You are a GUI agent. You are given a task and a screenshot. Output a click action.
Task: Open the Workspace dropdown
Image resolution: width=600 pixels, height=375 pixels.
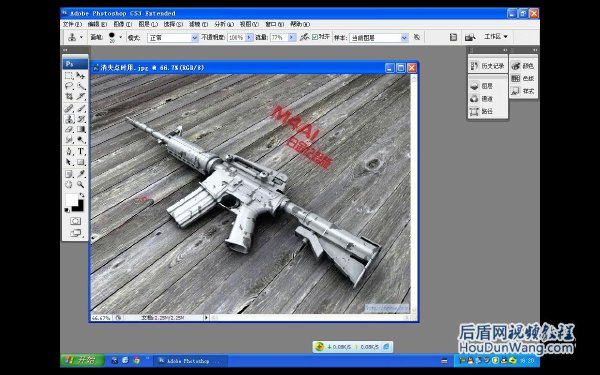496,37
